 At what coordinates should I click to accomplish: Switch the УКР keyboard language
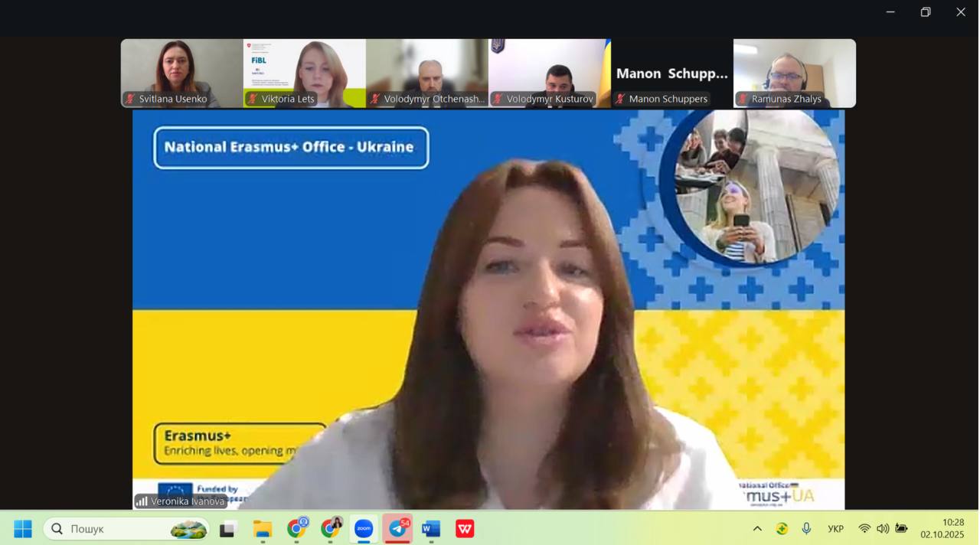click(x=836, y=529)
